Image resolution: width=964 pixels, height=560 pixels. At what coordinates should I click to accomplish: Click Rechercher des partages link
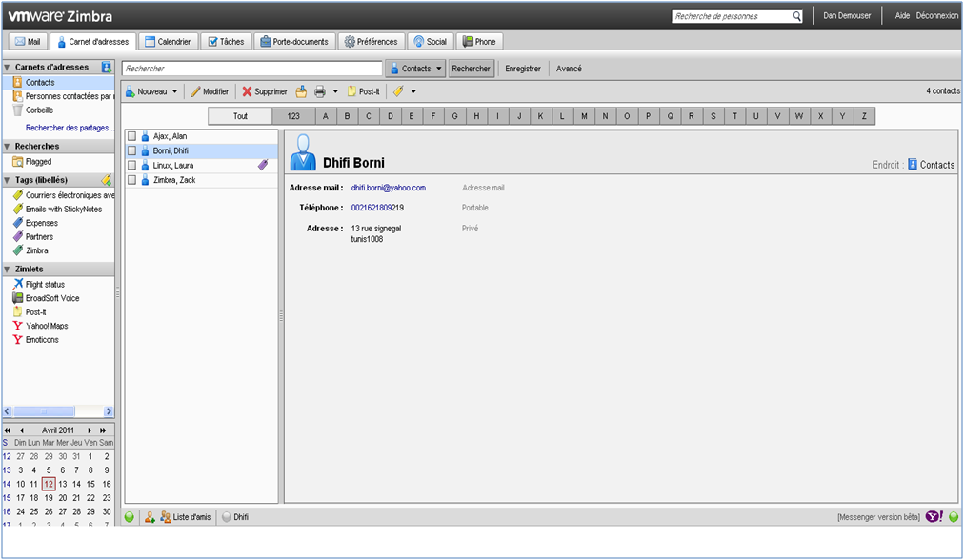(x=70, y=128)
